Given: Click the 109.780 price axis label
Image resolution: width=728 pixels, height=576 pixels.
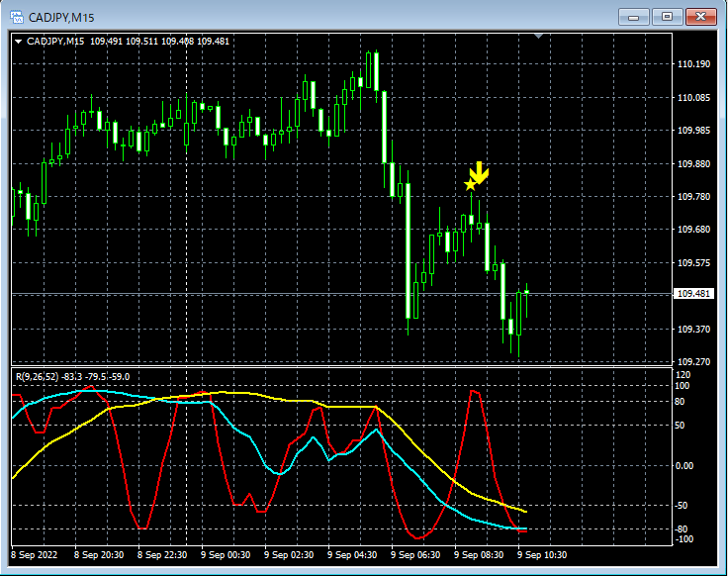Looking at the screenshot, I should click(x=693, y=197).
